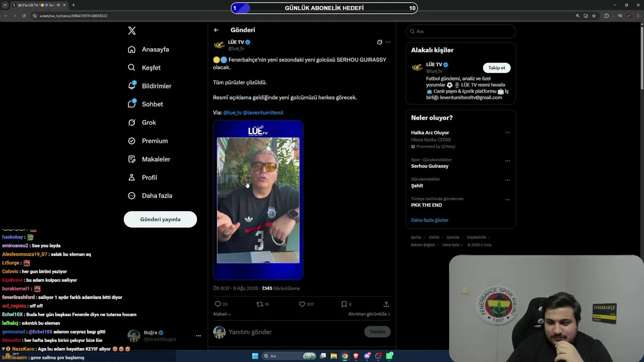The image size is (644, 362).
Task: Open the Premium page
Action: (148, 141)
